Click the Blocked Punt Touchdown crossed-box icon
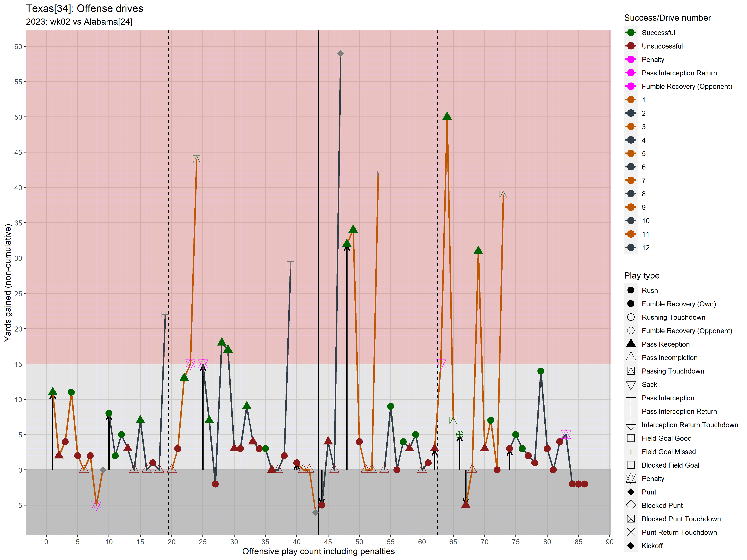747x560 pixels. (630, 519)
